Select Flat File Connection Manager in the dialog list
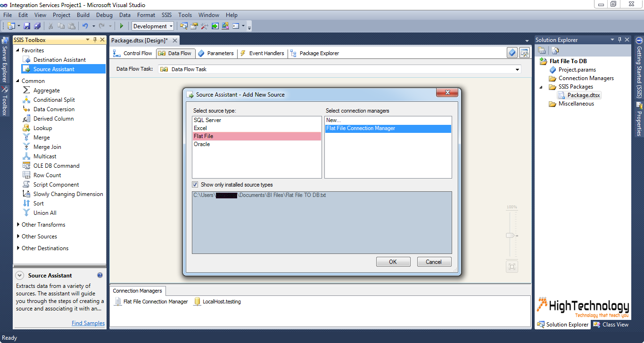The width and height of the screenshot is (644, 343). (x=388, y=128)
